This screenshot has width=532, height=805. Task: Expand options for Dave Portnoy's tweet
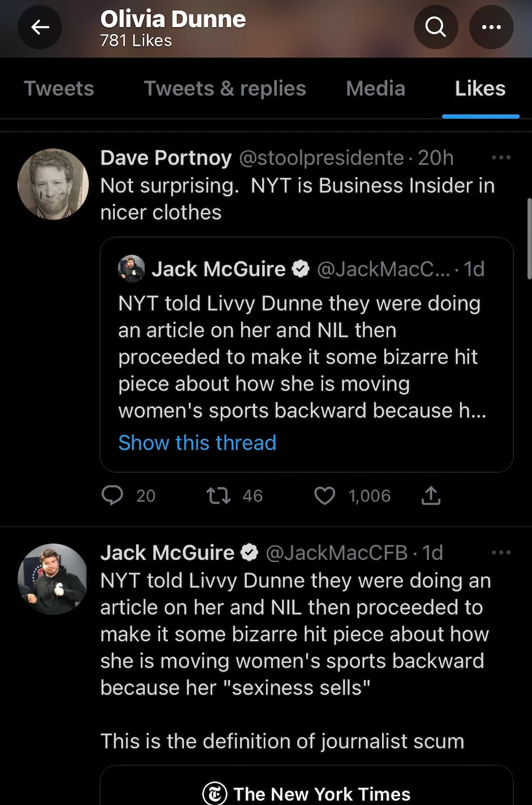point(501,157)
